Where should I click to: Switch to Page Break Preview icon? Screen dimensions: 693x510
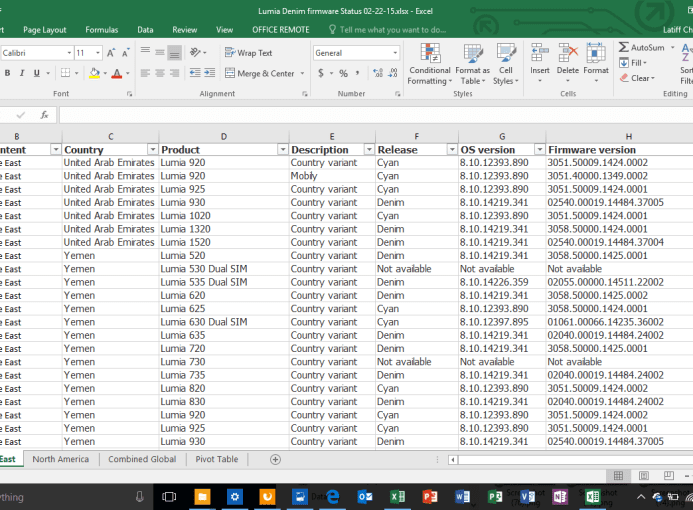pos(669,476)
